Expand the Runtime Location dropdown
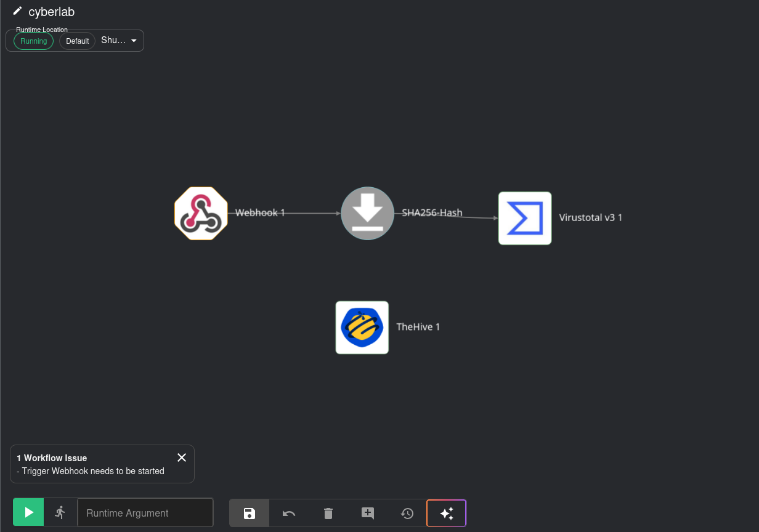This screenshot has width=759, height=532. [x=134, y=41]
